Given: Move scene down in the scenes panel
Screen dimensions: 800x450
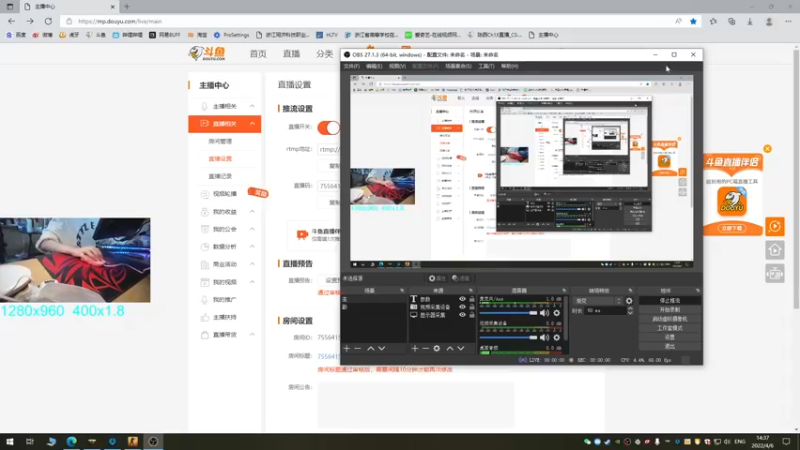Looking at the screenshot, I should (x=382, y=348).
